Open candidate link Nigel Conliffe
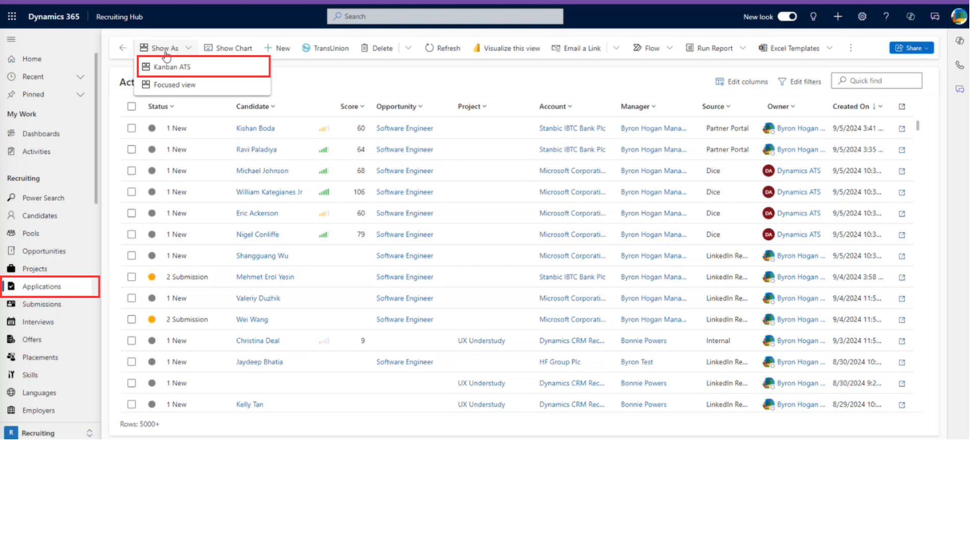The width and height of the screenshot is (980, 551). tap(257, 235)
